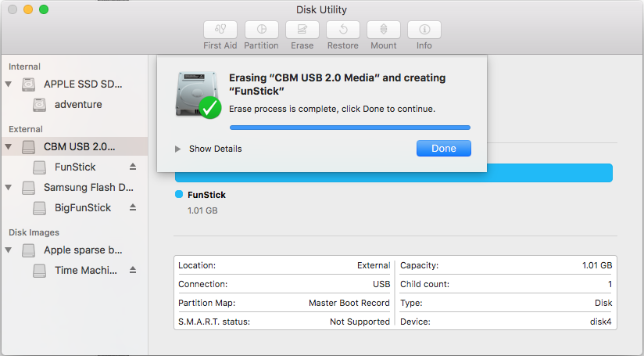
Task: Click the FunStick legend label
Action: [206, 195]
